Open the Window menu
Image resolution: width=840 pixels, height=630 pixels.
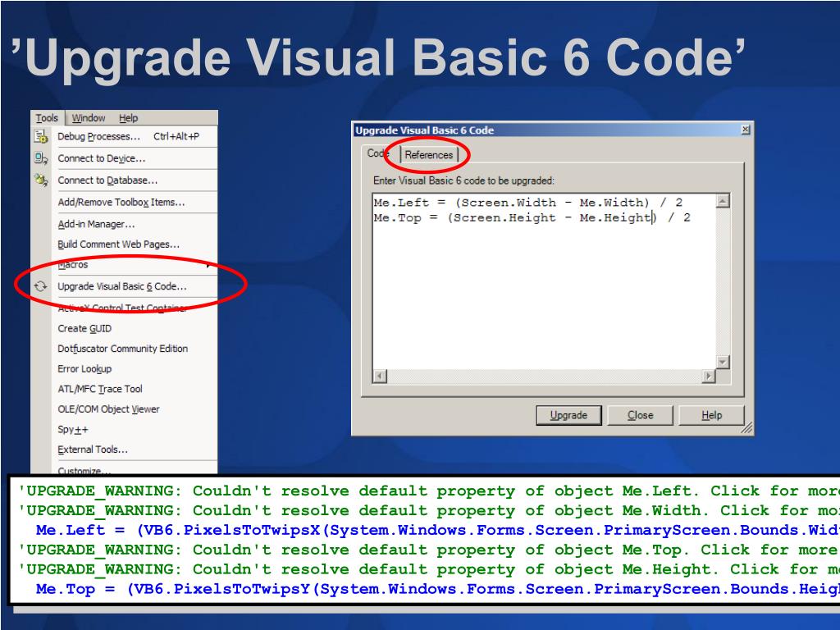coord(89,118)
